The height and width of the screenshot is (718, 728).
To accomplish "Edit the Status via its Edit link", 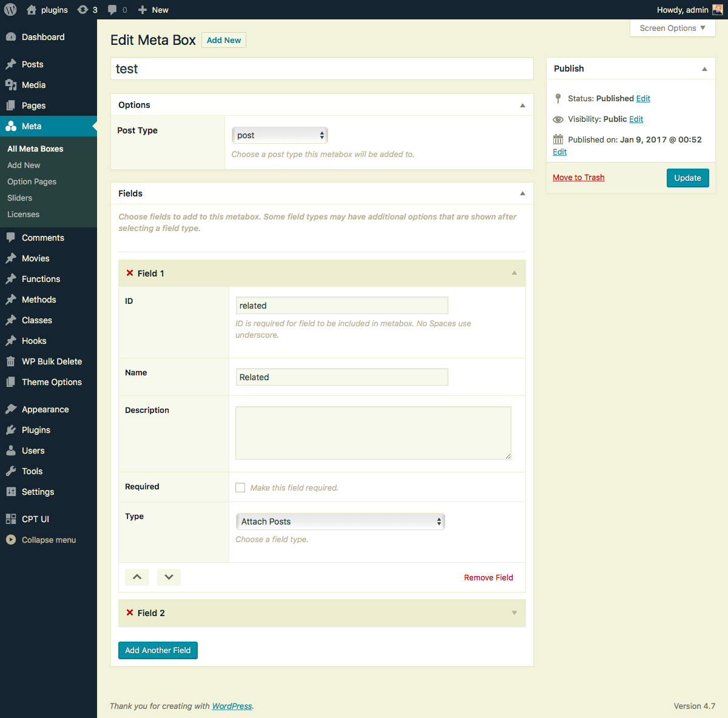I will (643, 98).
